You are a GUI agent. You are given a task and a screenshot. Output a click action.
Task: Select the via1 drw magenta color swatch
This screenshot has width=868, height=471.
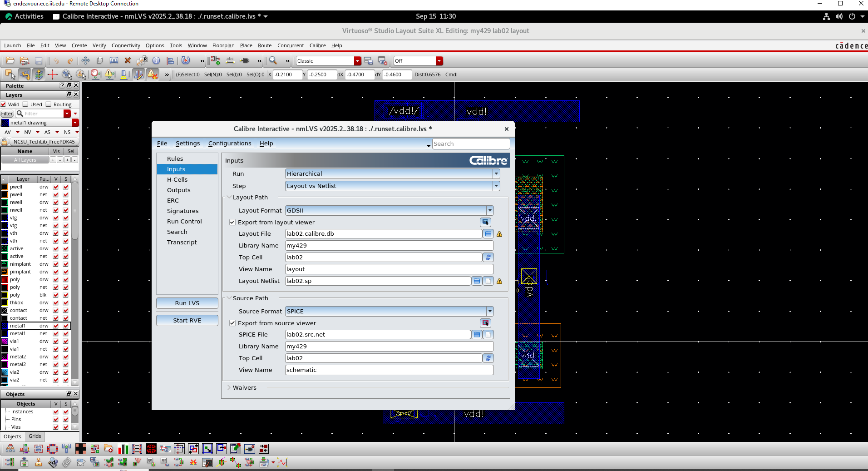click(5, 342)
